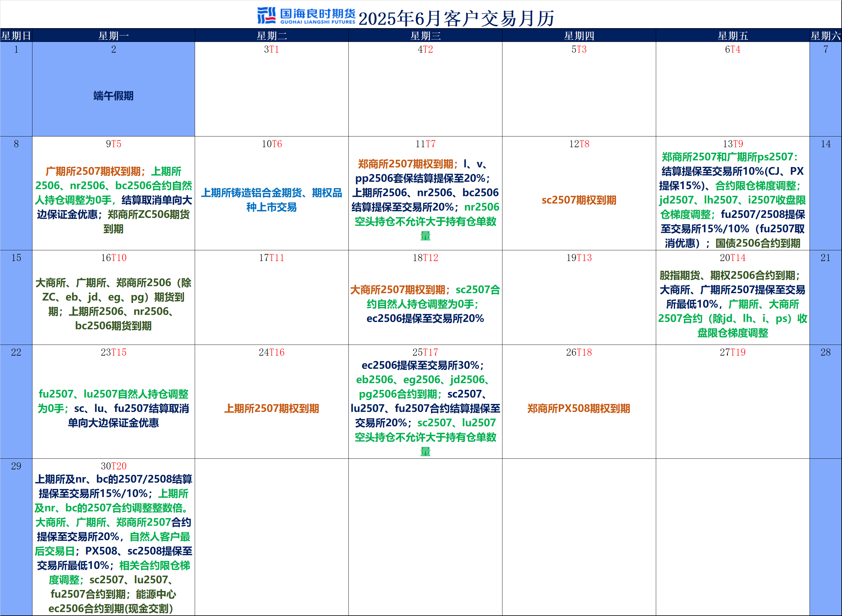Select the 星期二 column header
This screenshot has width=842, height=616.
272,36
